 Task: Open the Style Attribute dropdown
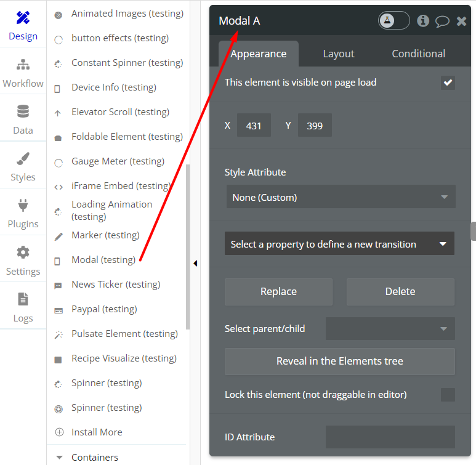[x=341, y=197]
